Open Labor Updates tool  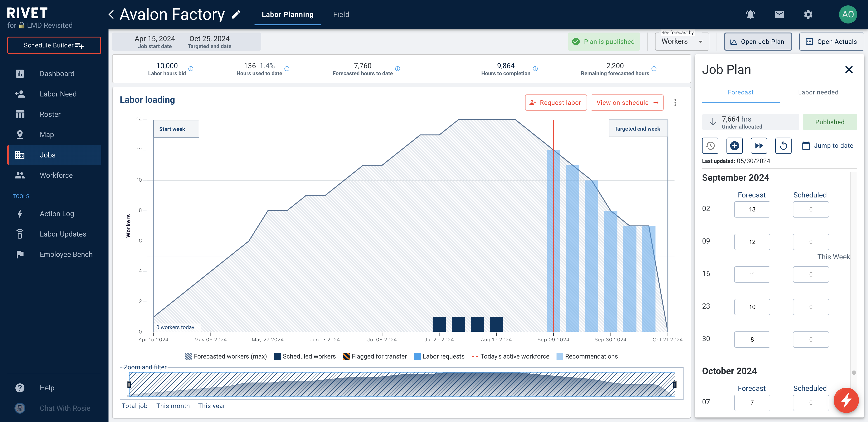click(54, 234)
